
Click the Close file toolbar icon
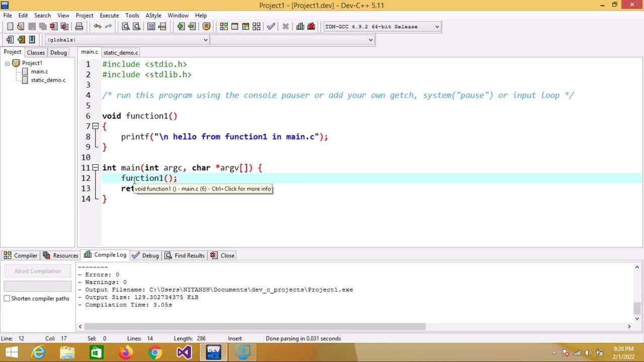pyautogui.click(x=53, y=26)
